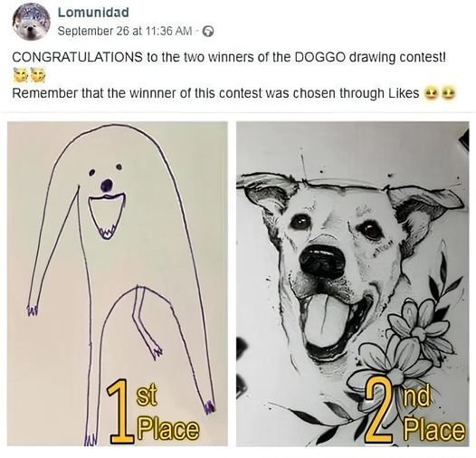The image size is (476, 458).
Task: Click the word Likes in the post
Action: pos(404,92)
